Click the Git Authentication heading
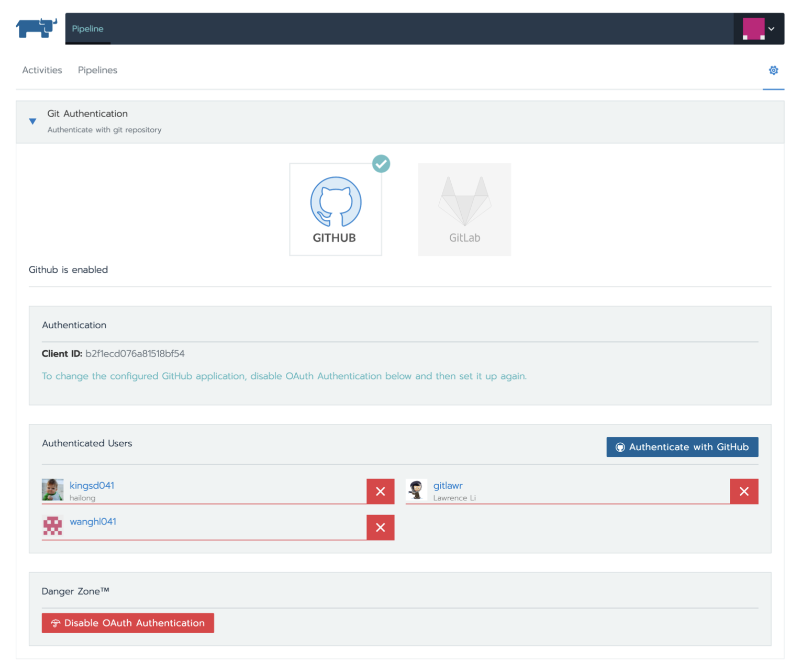 87,114
